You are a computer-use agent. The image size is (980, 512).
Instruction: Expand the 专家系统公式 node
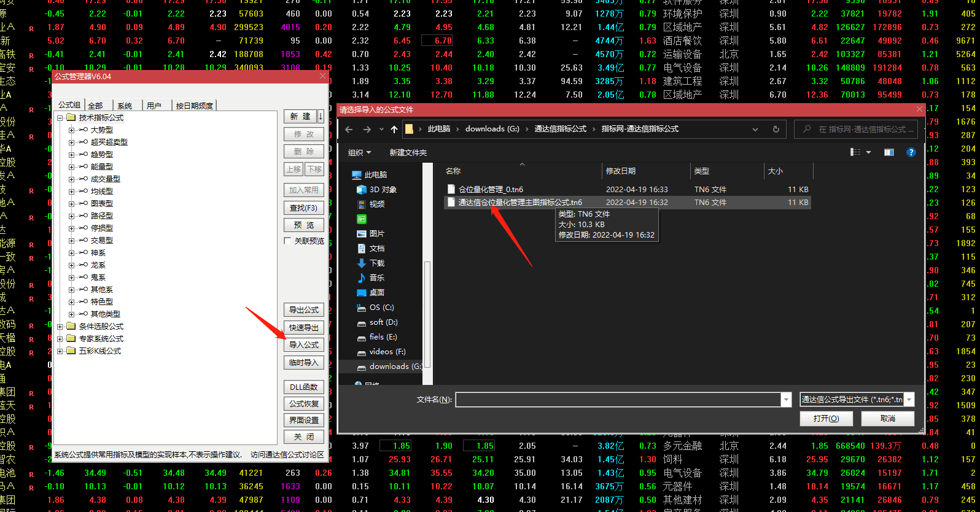click(x=60, y=339)
